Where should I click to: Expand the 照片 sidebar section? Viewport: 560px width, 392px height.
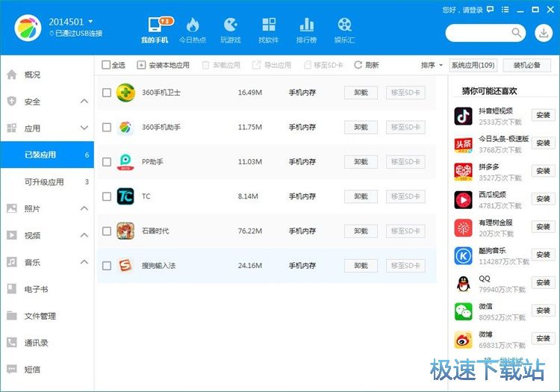pyautogui.click(x=84, y=208)
